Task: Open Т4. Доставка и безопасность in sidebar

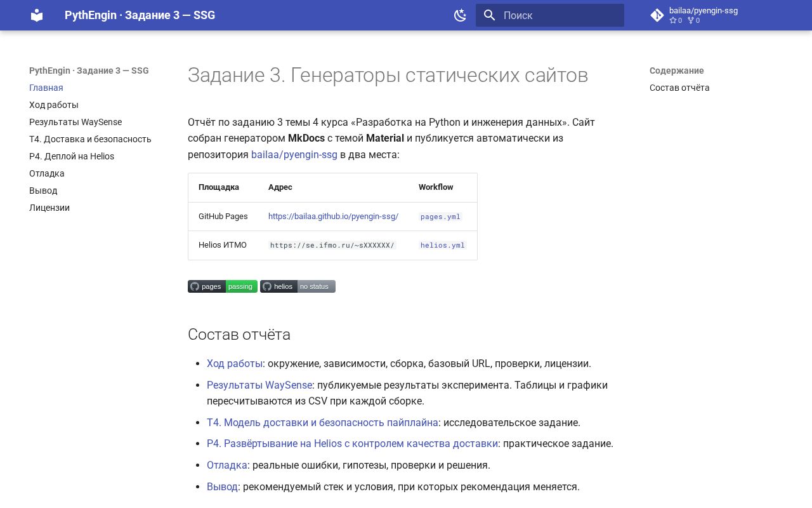Action: (x=90, y=139)
